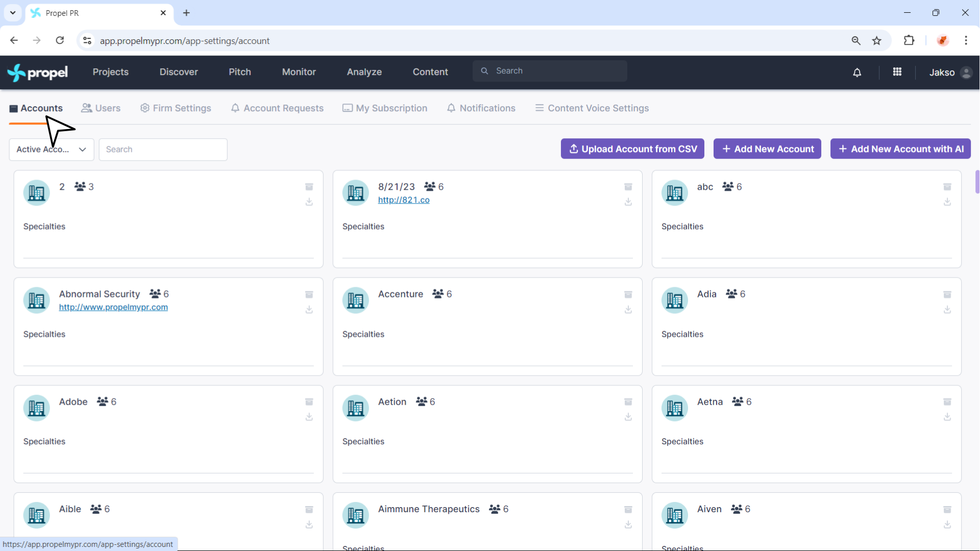Archive the abc account
This screenshot has height=551, width=980.
click(x=947, y=187)
